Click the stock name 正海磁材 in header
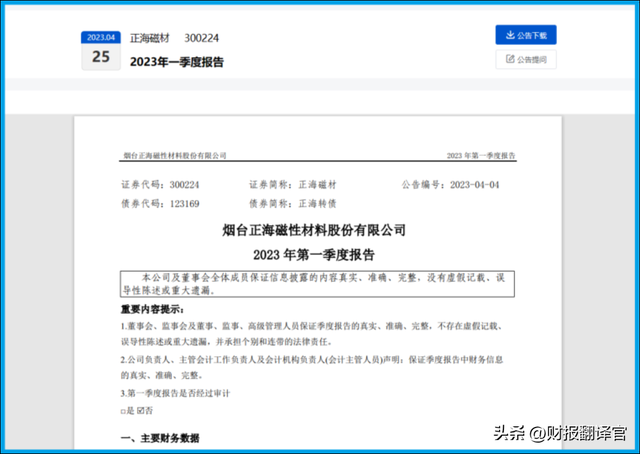 click(149, 38)
